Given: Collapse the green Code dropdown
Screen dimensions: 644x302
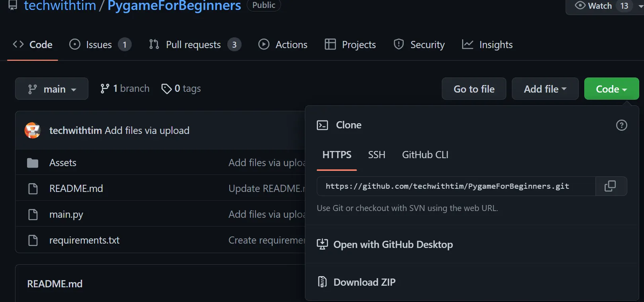Looking at the screenshot, I should pos(611,89).
